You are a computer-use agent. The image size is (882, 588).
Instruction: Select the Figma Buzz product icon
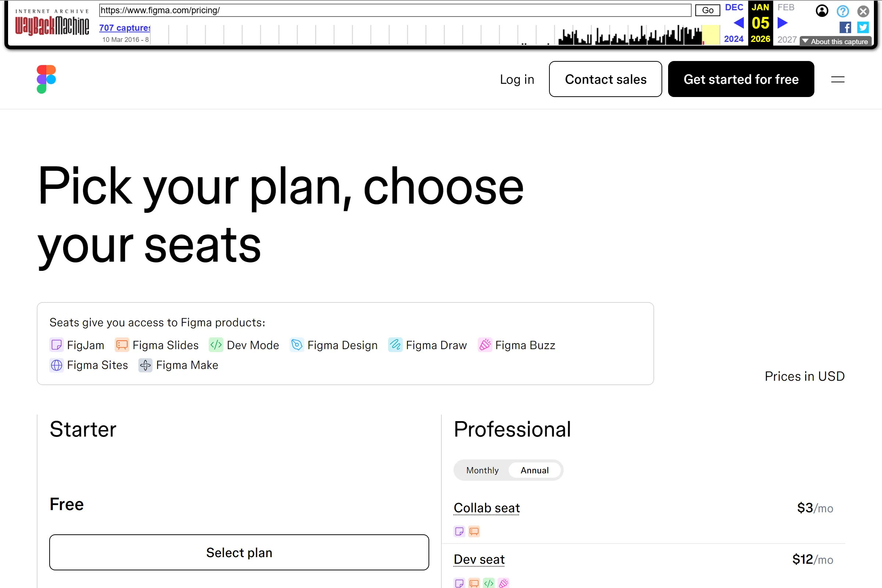(x=485, y=345)
